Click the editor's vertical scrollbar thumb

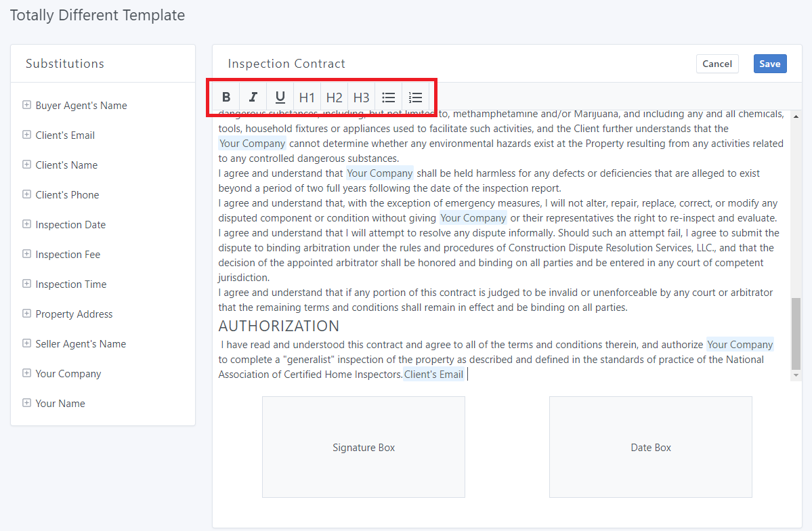click(796, 334)
